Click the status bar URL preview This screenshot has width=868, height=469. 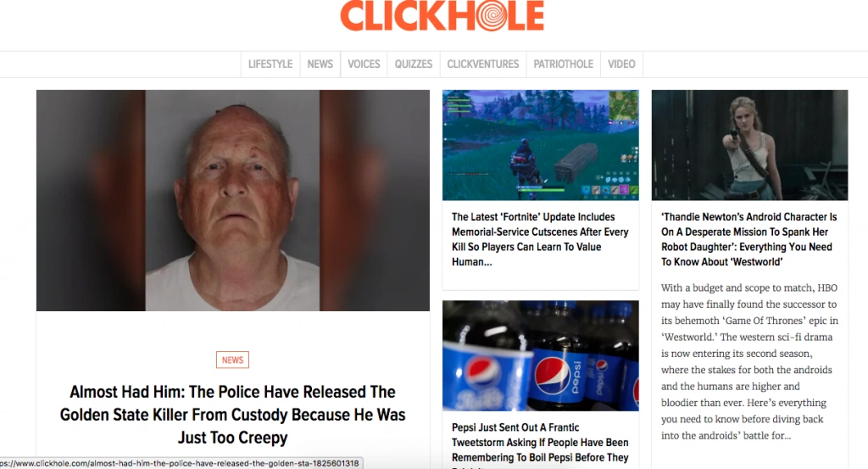point(181,463)
